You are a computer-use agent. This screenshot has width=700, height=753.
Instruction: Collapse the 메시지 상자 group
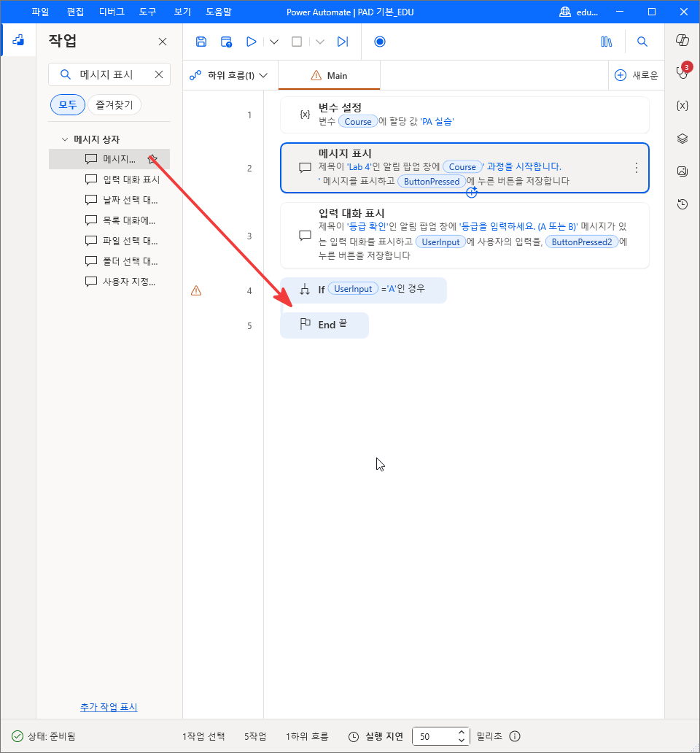pyautogui.click(x=65, y=139)
